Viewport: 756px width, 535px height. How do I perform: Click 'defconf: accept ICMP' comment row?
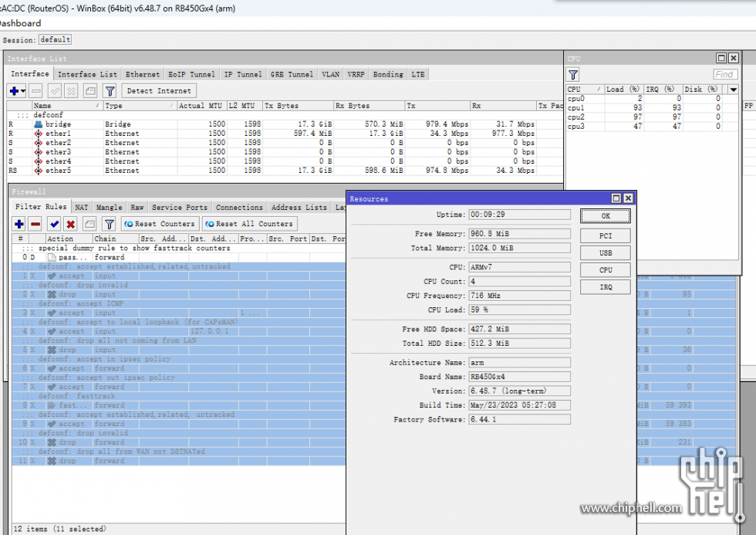pos(178,303)
